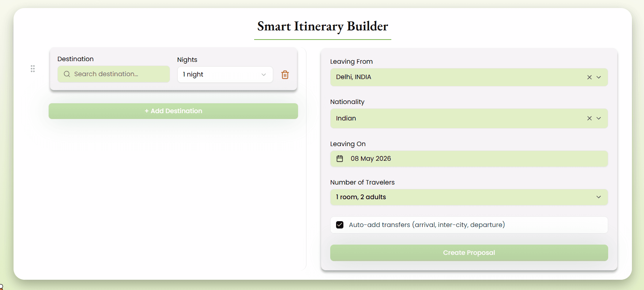Open the Number of Travelers dropdown

(x=469, y=197)
